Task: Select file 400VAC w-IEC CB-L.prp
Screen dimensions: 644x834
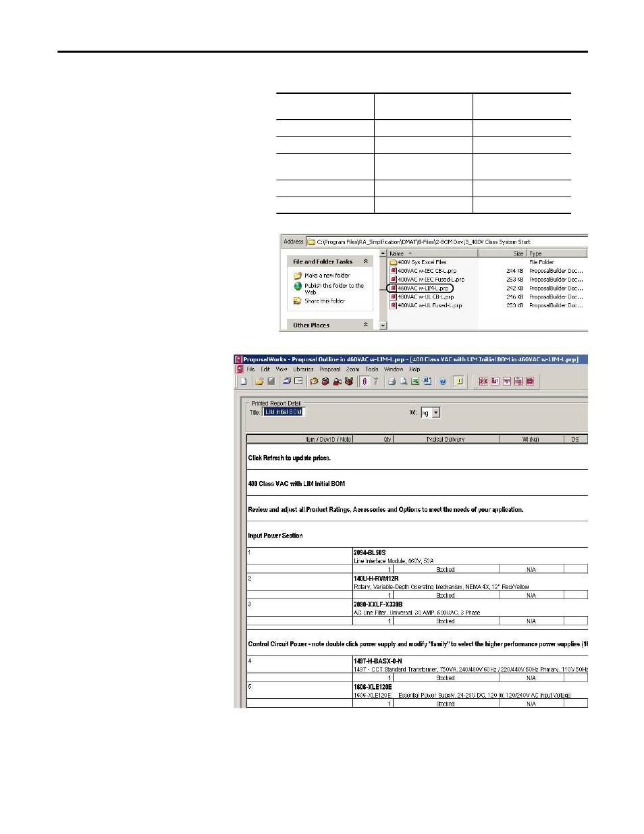Action: point(427,271)
